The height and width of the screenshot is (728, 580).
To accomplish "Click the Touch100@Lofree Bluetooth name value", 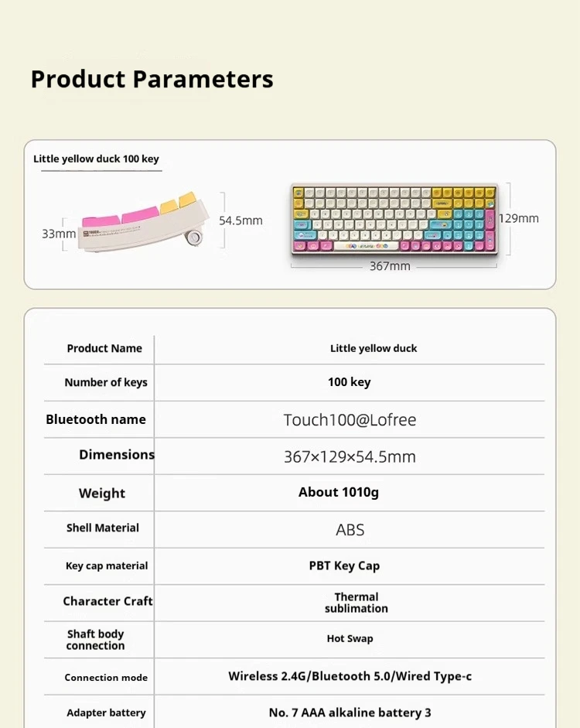I will click(350, 420).
